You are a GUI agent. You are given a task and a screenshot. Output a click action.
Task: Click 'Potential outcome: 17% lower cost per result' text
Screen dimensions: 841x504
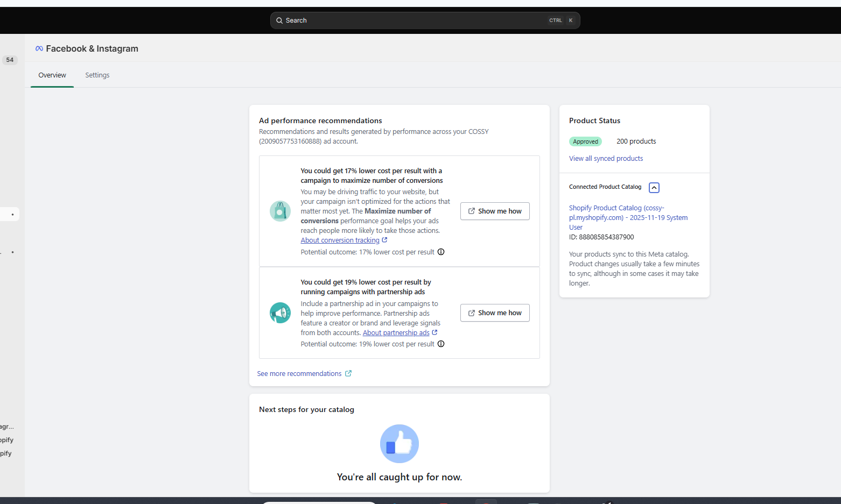(368, 252)
